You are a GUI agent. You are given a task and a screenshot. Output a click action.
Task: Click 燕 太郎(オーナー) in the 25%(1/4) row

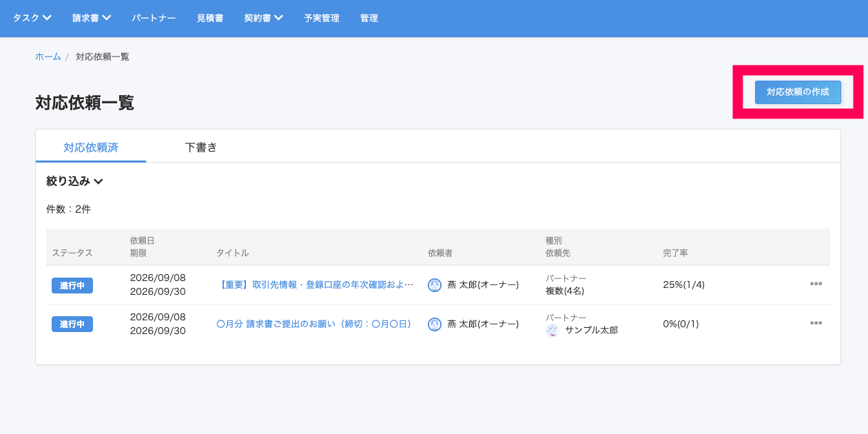point(483,285)
